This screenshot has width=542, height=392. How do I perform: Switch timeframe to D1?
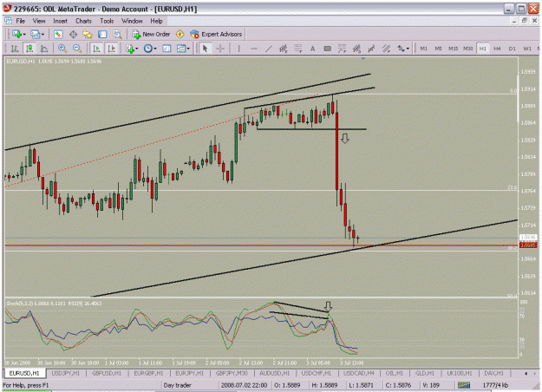point(513,49)
